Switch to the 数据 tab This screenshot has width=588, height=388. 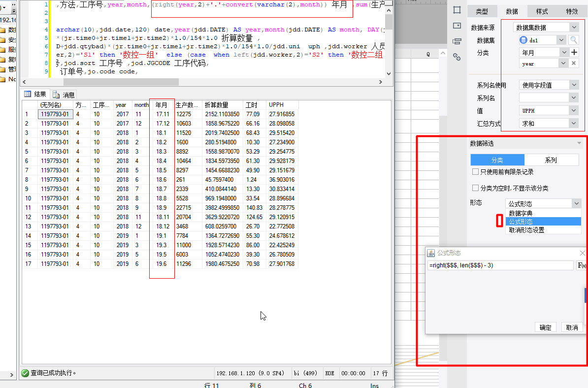512,12
